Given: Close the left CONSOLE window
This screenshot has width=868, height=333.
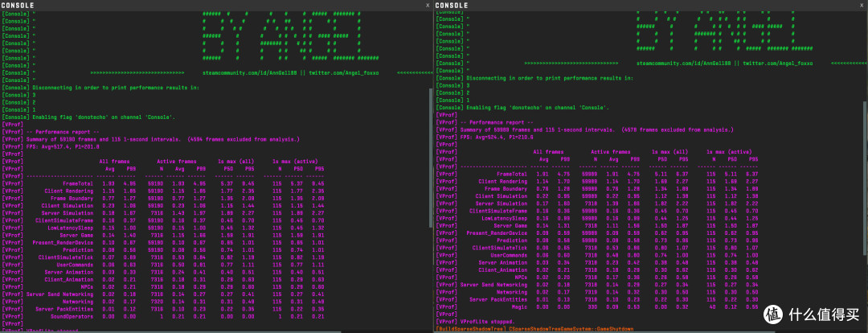Looking at the screenshot, I should pyautogui.click(x=428, y=5).
